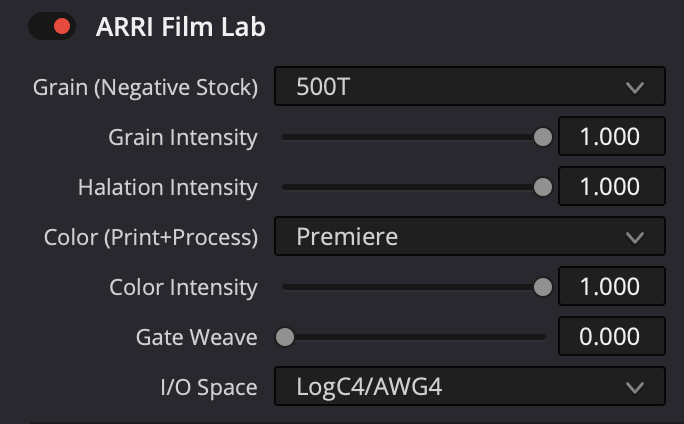
Task: Click the Gate Weave value field
Action: [610, 337]
